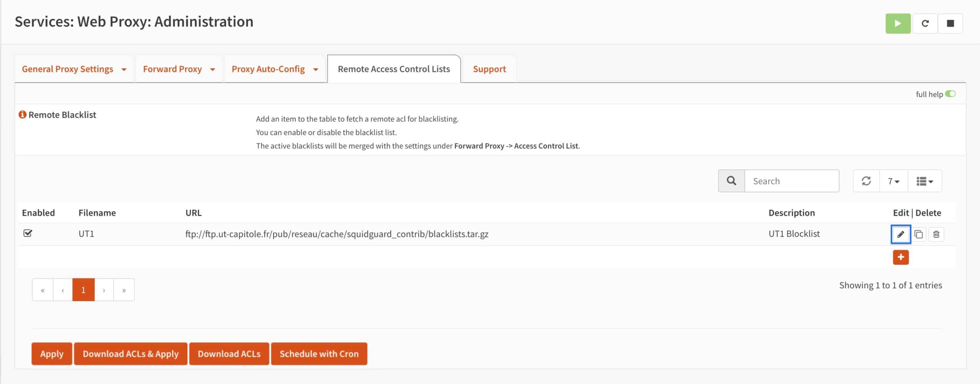This screenshot has width=980, height=384.
Task: Clone the UT1 blocklist entry
Action: 920,234
